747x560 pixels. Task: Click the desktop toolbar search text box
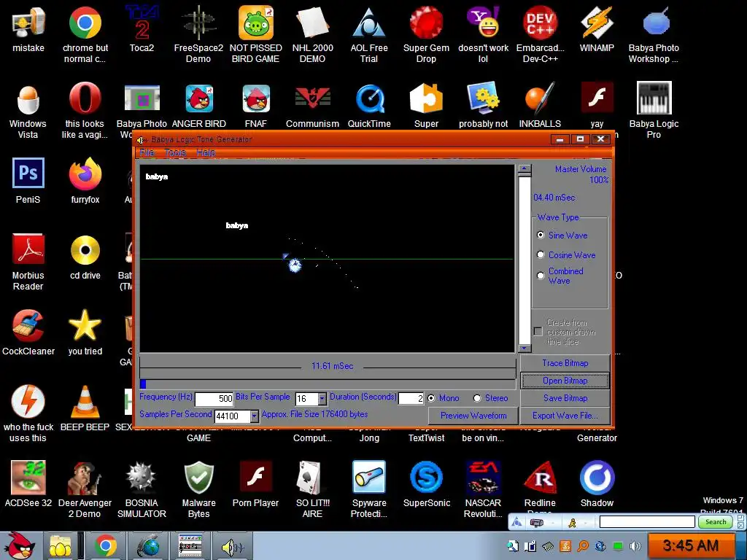coord(647,522)
